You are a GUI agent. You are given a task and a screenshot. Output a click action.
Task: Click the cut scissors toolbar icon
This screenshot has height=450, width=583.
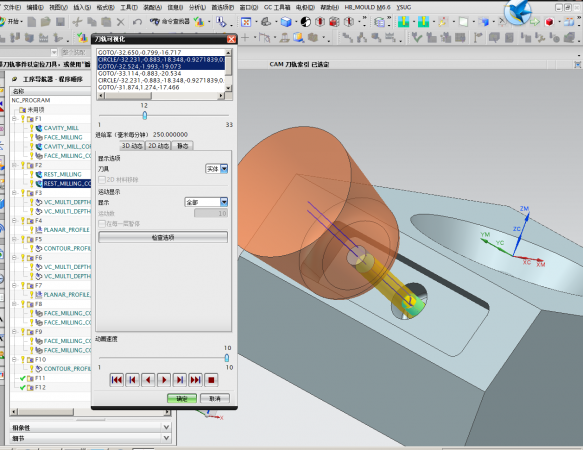pos(77,22)
